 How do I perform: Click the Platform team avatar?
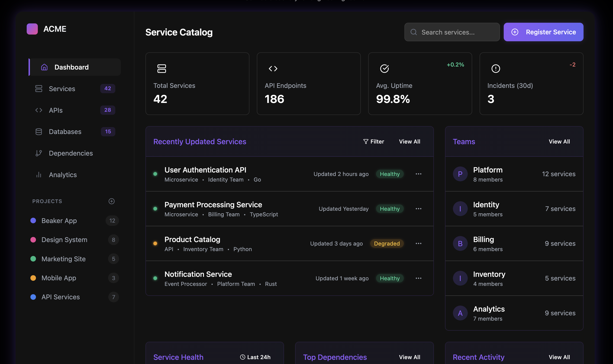(x=460, y=174)
